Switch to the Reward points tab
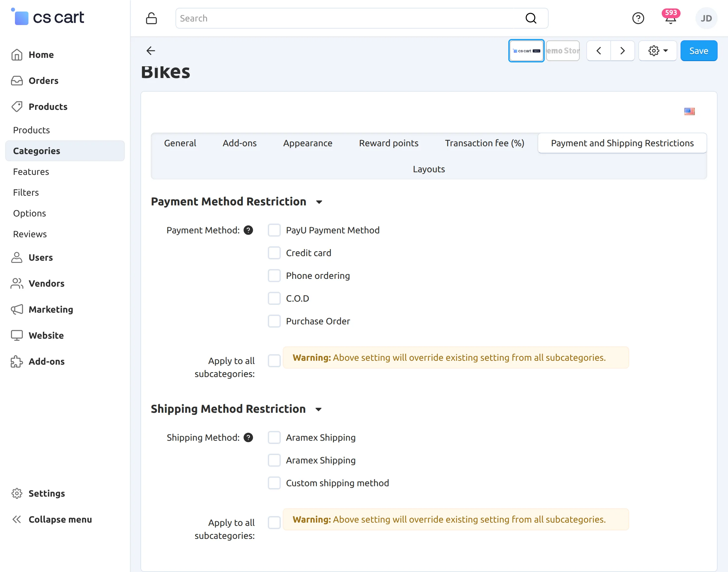 [x=389, y=143]
